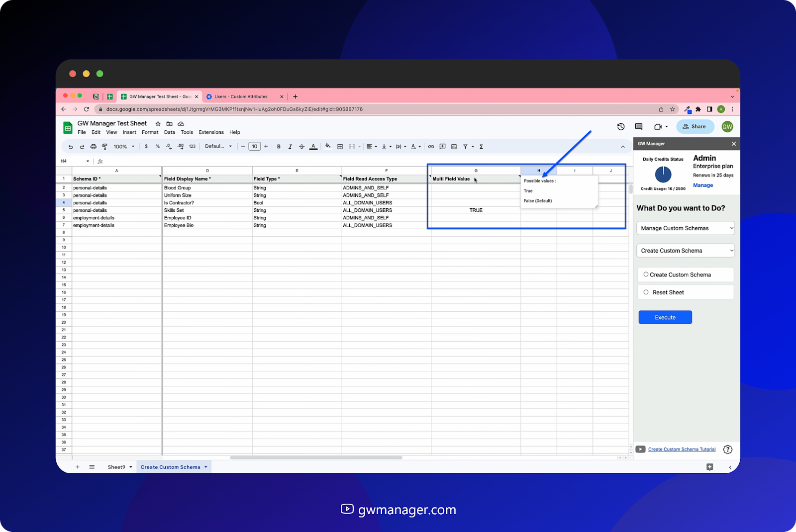Viewport: 796px width, 532px height.
Task: Move document using the folder icon
Action: [x=170, y=124]
